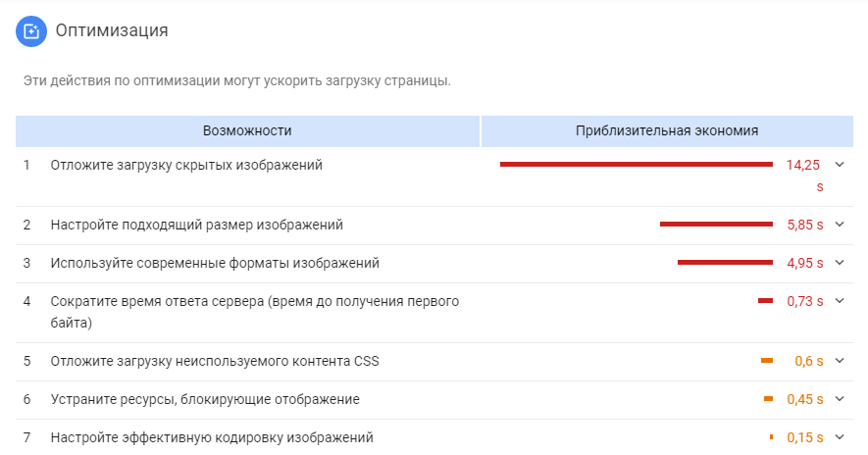Expand the 5,85 s image size row
Viewport: 868px width, 455px height.
(x=839, y=225)
